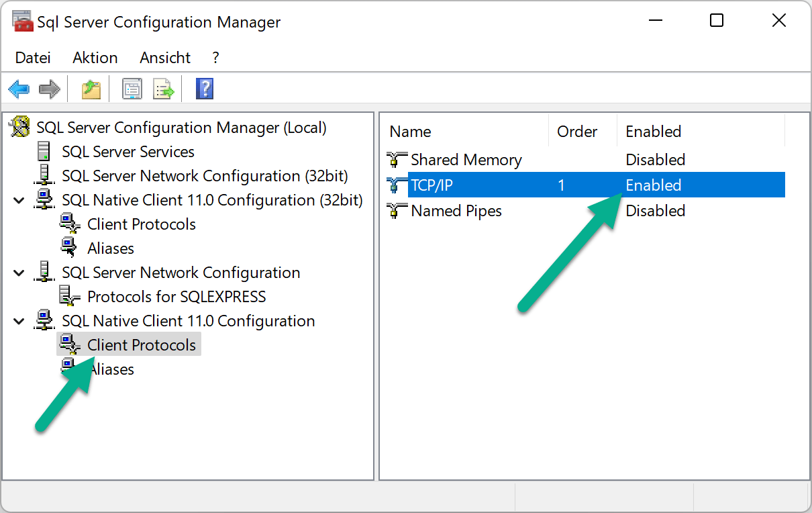
Task: Select the highlighted Client Protocols tree item
Action: pos(142,345)
